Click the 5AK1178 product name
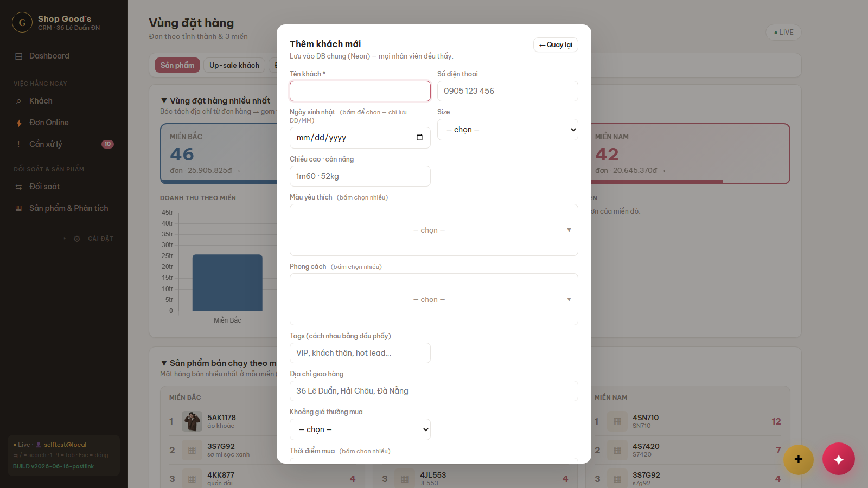 [x=221, y=418]
